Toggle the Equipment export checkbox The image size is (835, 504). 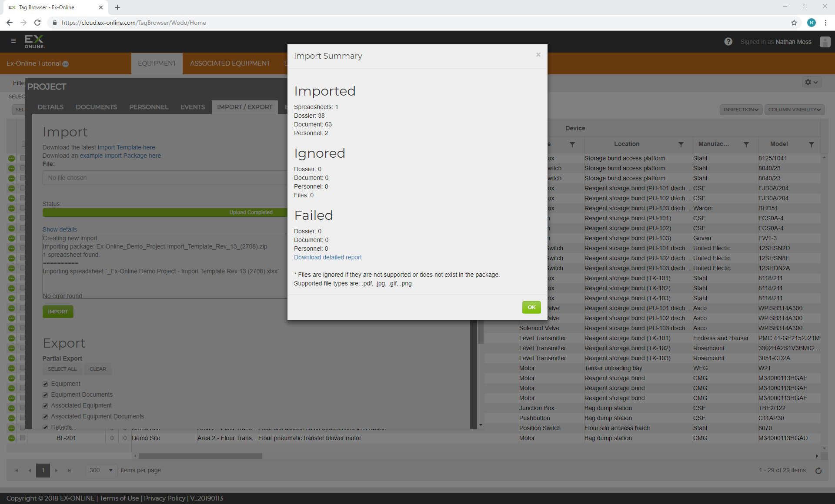[45, 384]
